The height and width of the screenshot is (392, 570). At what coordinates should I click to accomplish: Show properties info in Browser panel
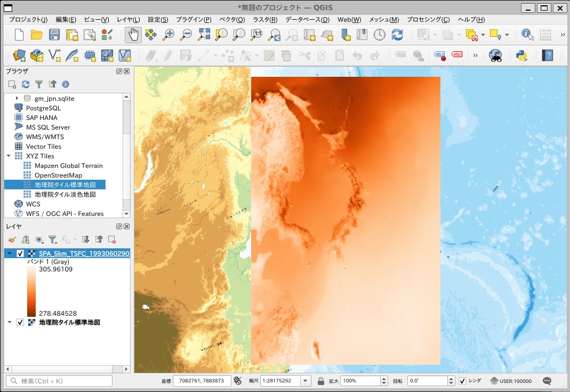(x=66, y=84)
